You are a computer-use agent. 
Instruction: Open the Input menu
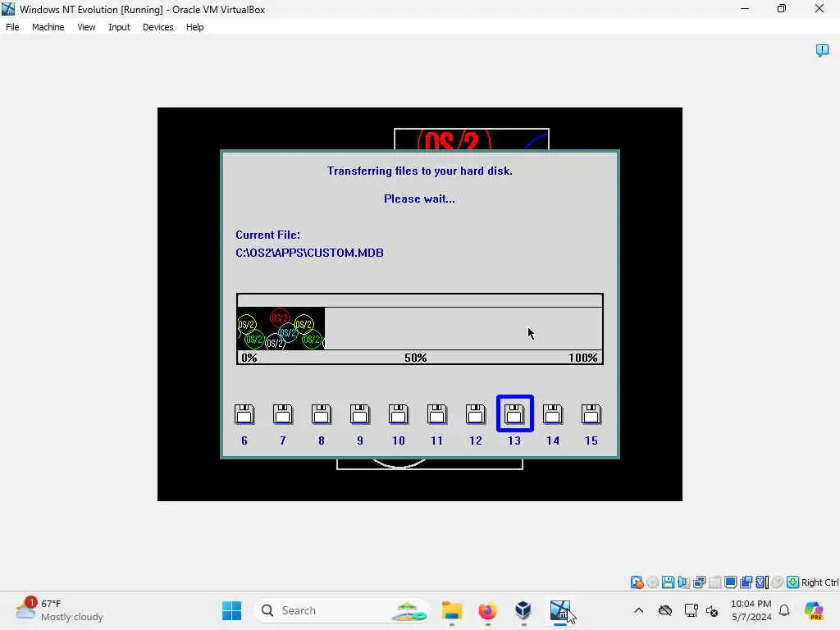[119, 27]
